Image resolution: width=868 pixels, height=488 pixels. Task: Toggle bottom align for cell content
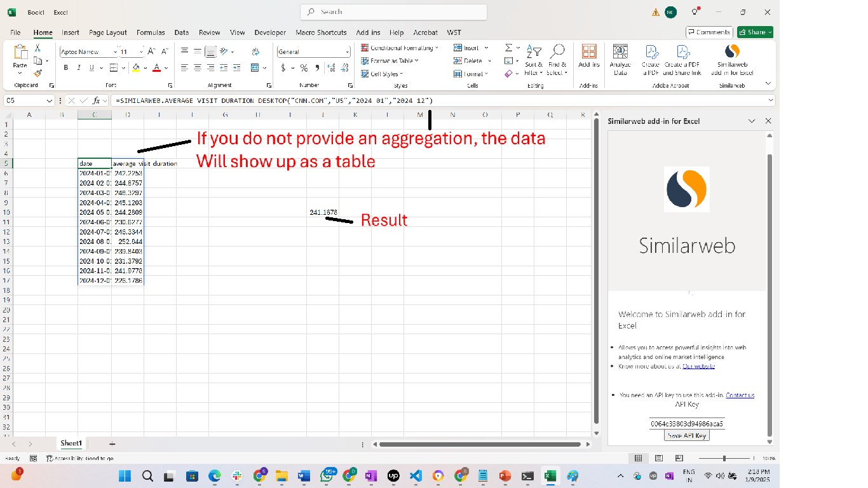pyautogui.click(x=210, y=51)
